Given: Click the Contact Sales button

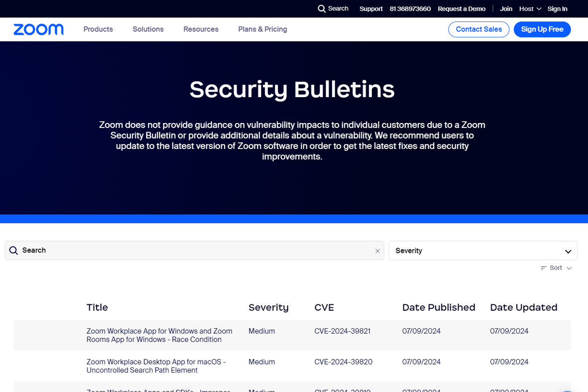Looking at the screenshot, I should (x=478, y=29).
